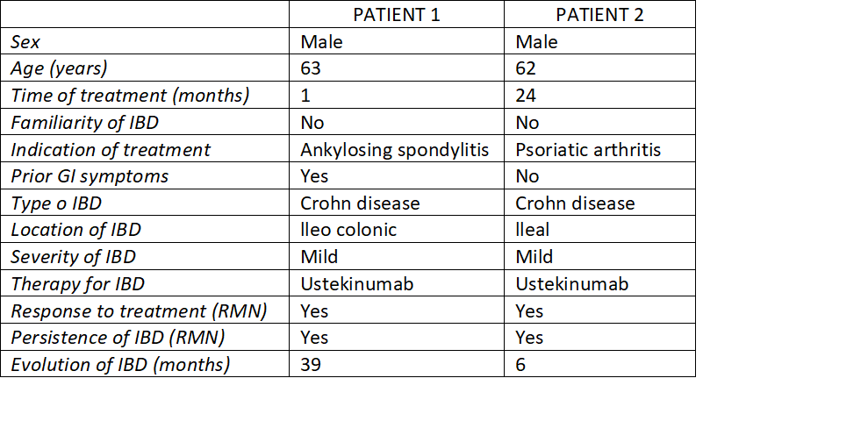
Task: Click the evolution value 39 cell
Action: [x=311, y=365]
